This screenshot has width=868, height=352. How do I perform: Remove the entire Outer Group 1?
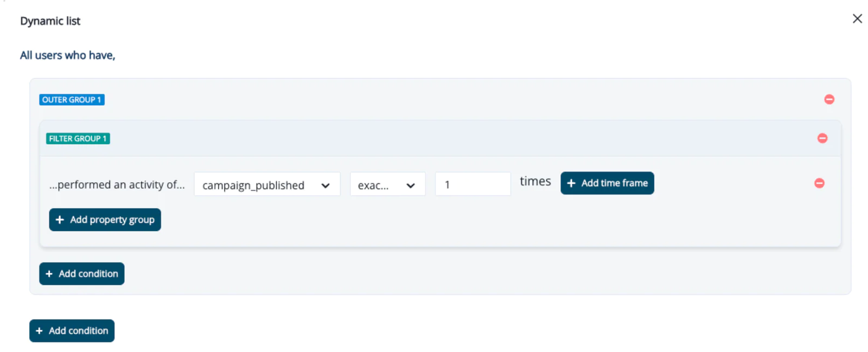[829, 99]
